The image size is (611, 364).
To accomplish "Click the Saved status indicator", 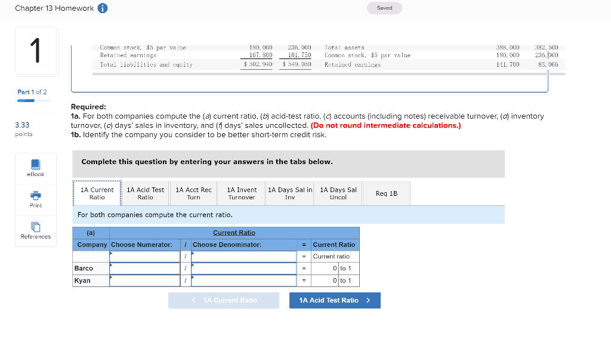I will (x=384, y=8).
